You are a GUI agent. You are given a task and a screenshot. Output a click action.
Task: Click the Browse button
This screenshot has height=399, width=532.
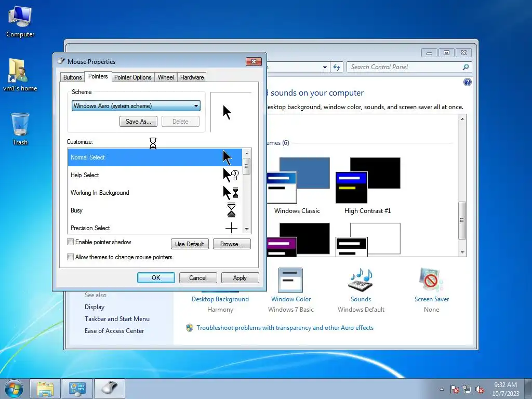pos(232,244)
